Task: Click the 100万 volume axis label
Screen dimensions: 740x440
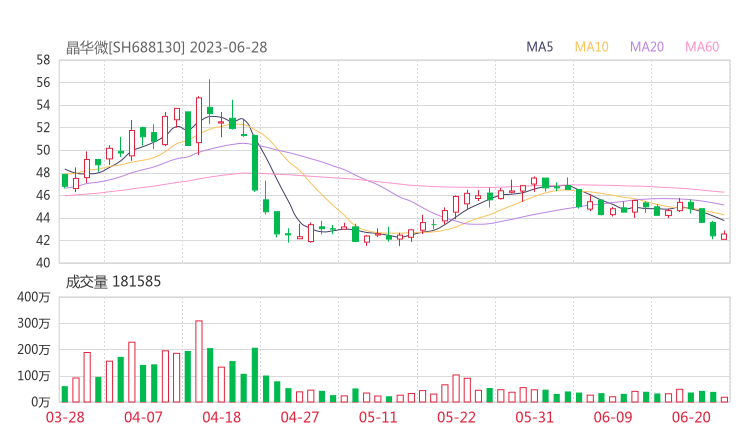Action: pyautogui.click(x=34, y=376)
